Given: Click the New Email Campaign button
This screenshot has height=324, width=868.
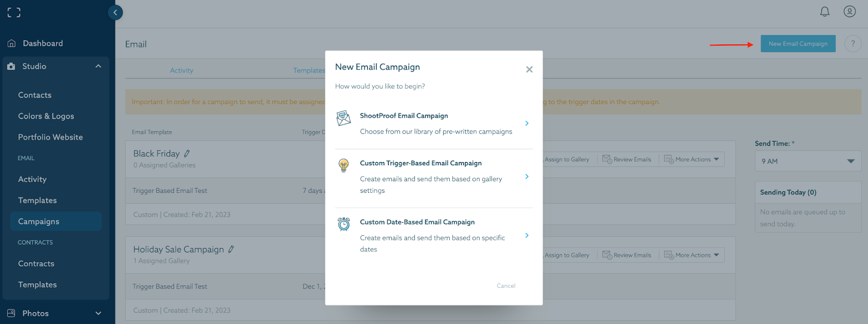Looking at the screenshot, I should (x=797, y=43).
